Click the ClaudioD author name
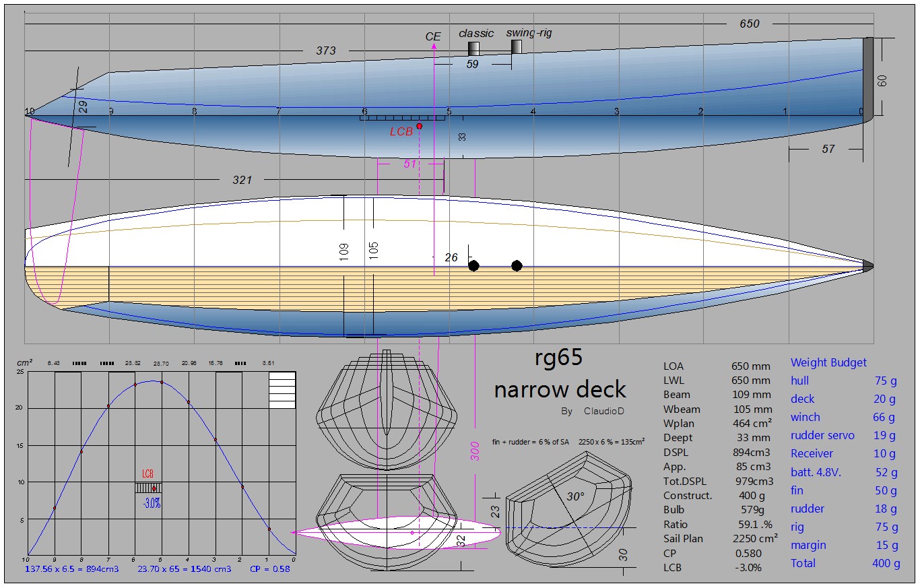Screen dimensions: 920x588 (x=602, y=411)
